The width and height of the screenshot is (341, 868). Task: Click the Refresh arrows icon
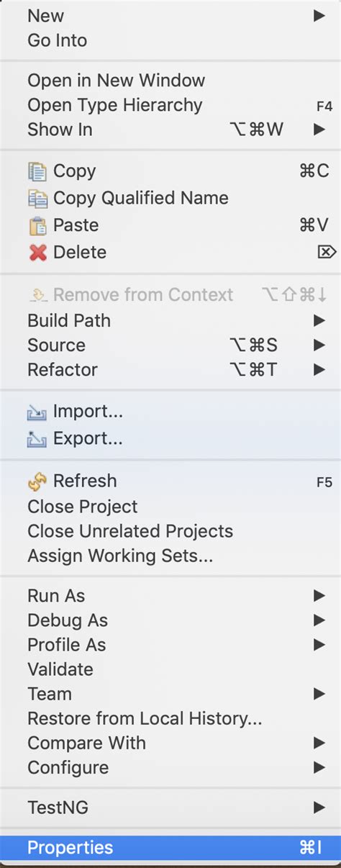click(x=37, y=482)
